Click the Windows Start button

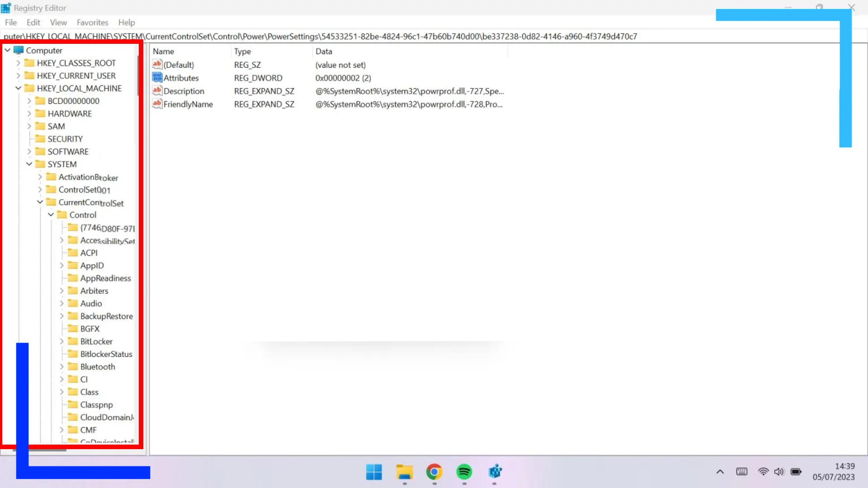point(374,472)
